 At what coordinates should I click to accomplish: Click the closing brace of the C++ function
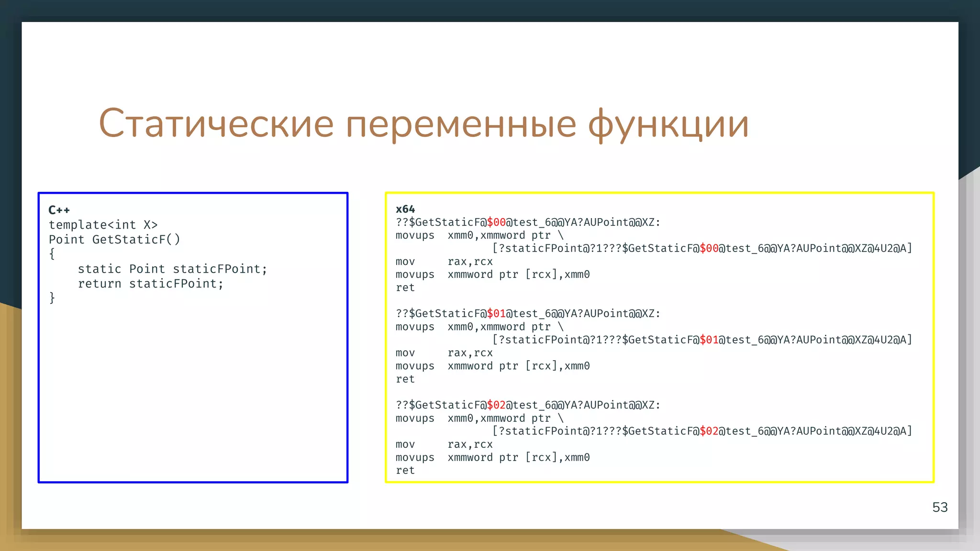click(52, 298)
